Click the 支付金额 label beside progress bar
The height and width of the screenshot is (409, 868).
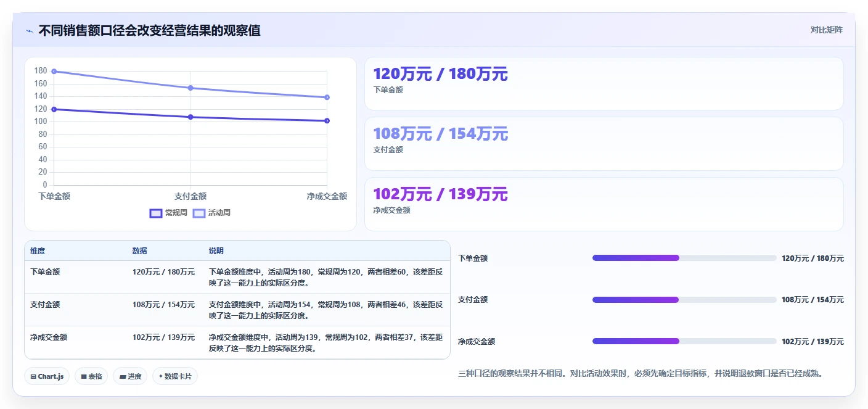[473, 300]
